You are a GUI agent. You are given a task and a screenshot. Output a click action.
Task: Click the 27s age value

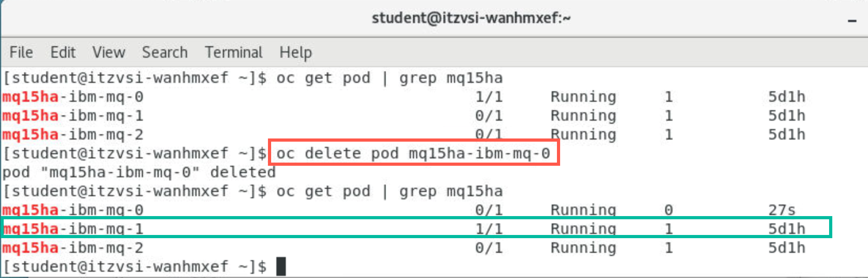(x=781, y=210)
